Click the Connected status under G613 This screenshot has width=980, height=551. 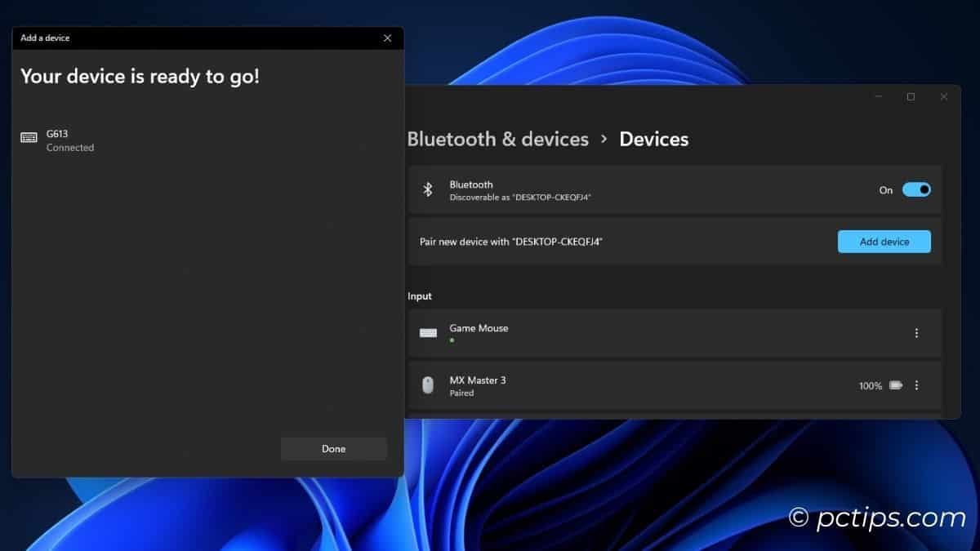(x=70, y=148)
